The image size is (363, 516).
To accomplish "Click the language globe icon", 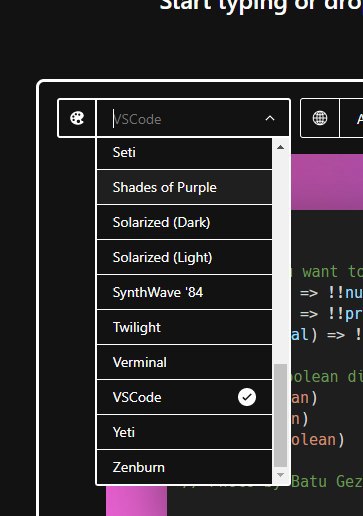I will tap(320, 118).
